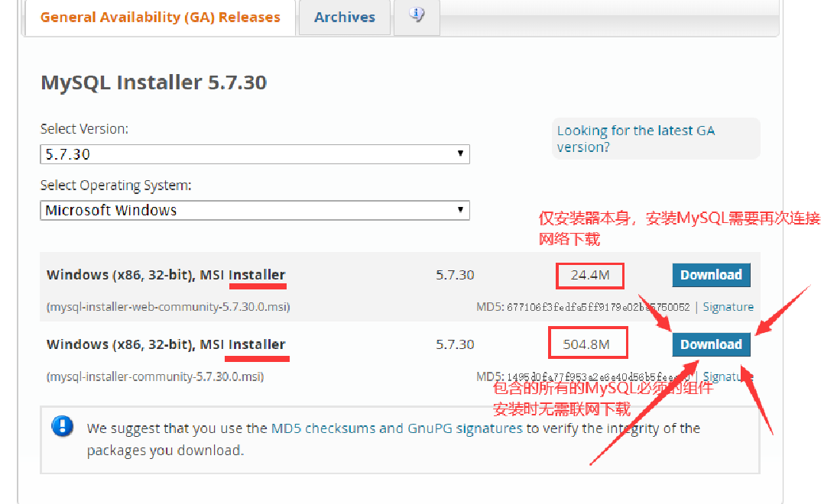Click the 'Select Version:' label
The width and height of the screenshot is (837, 504).
[84, 129]
